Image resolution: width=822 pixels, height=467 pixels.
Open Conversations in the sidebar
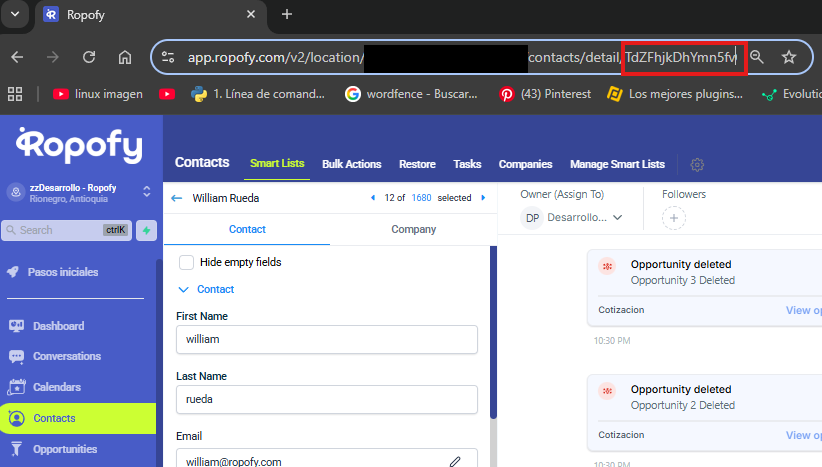coord(66,356)
